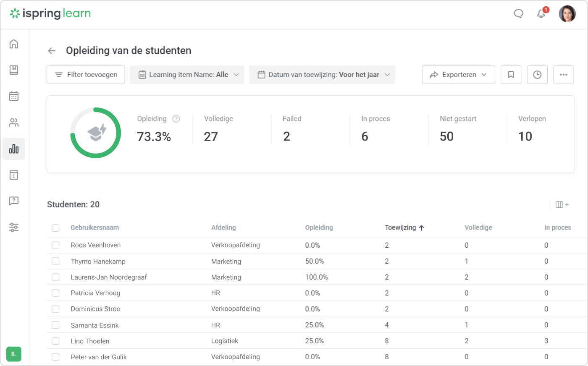The width and height of the screenshot is (588, 366).
Task: Click the Volledige 27 stat
Action: [218, 128]
